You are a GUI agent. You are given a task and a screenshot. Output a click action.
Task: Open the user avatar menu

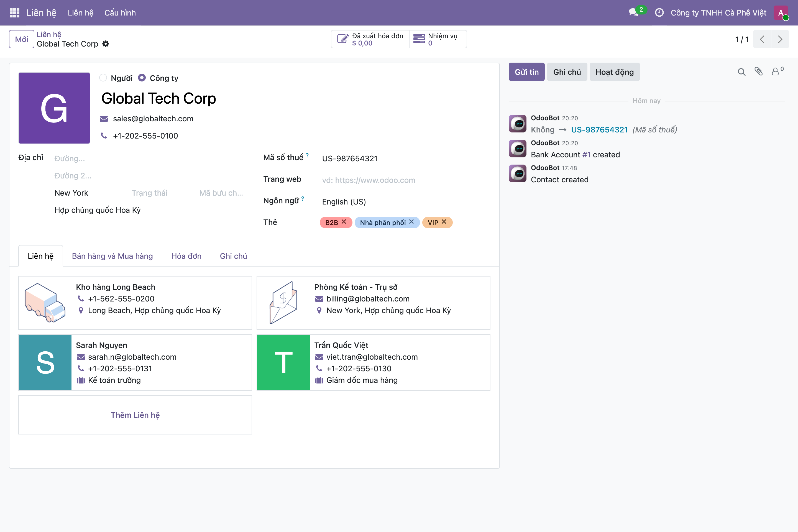coord(781,12)
